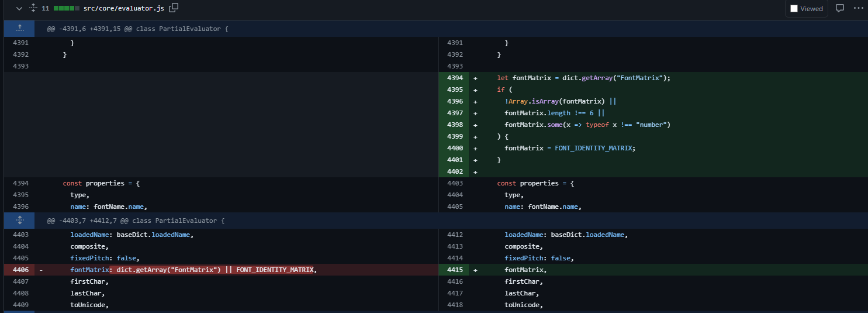
Task: Collapse the evaluator.js file diff
Action: click(20, 8)
